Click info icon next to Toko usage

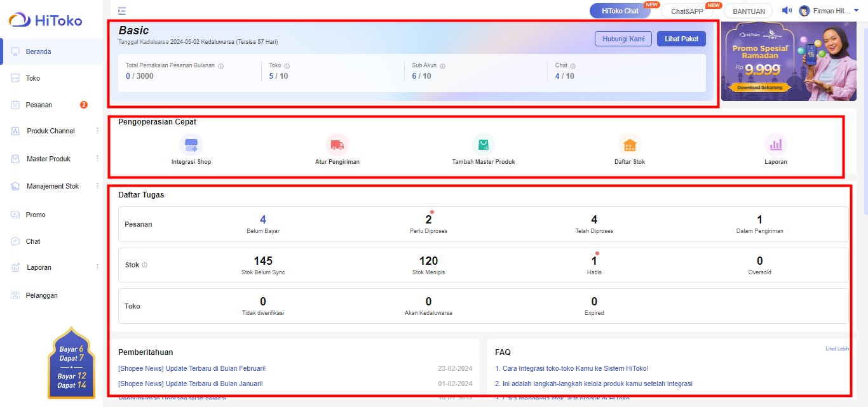pyautogui.click(x=287, y=66)
